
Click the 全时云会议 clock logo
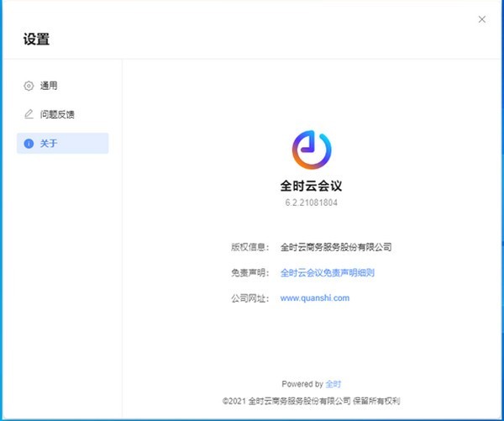(311, 150)
